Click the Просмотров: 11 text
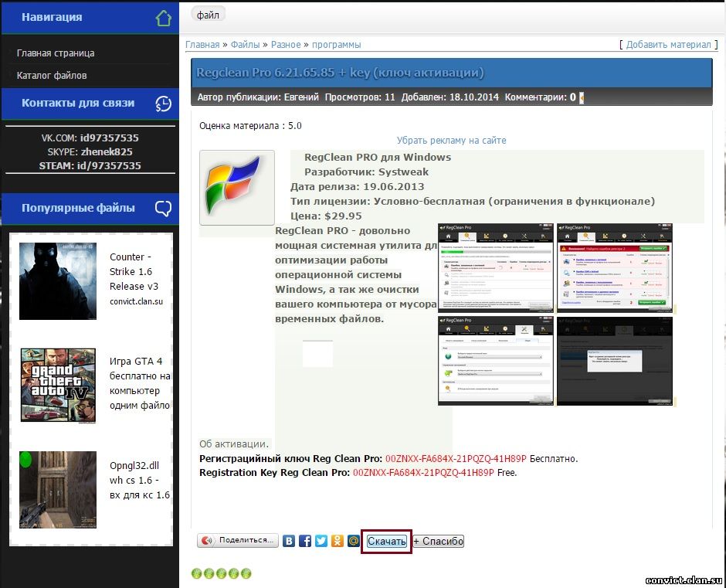 click(x=360, y=97)
